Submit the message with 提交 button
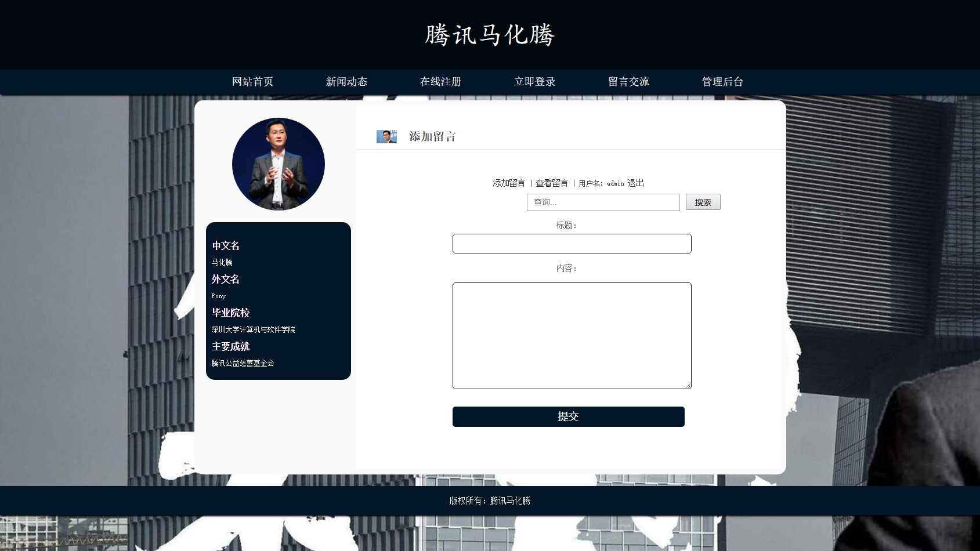Screen dimensions: 980x551 (568, 416)
